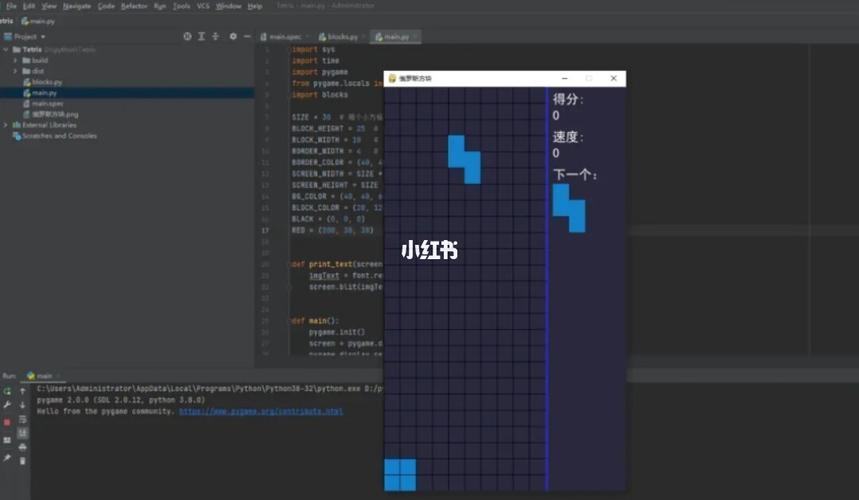
Task: Open the VCS menu
Action: [203, 6]
